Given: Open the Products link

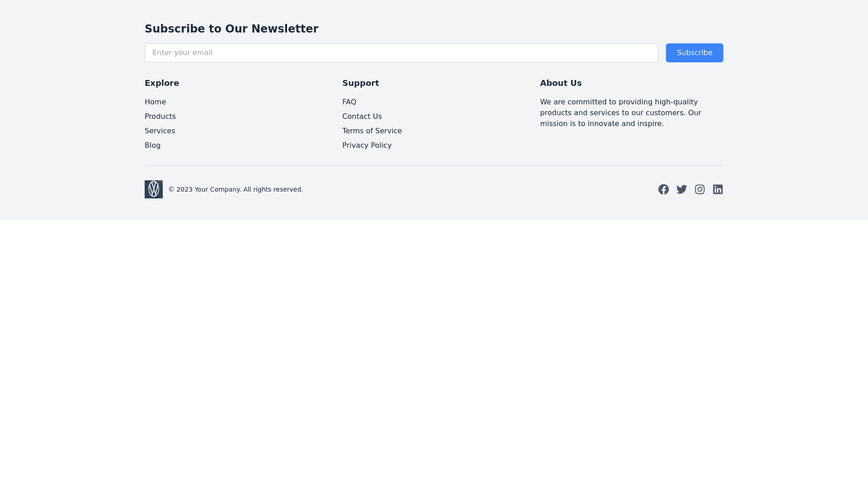Looking at the screenshot, I should point(160,117).
